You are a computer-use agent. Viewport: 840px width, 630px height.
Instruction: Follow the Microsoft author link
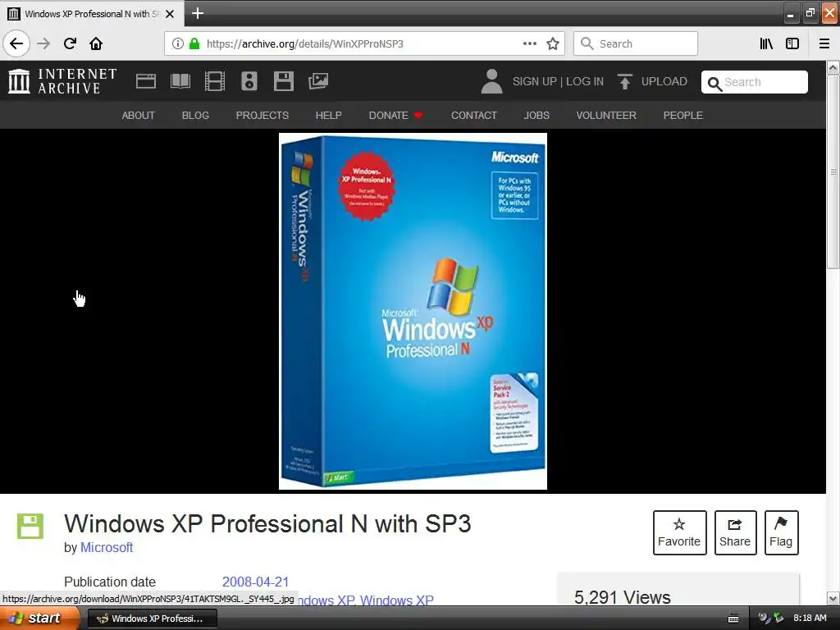pos(107,547)
